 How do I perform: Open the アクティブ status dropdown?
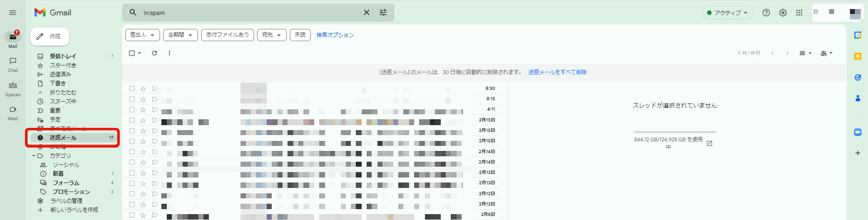point(727,13)
